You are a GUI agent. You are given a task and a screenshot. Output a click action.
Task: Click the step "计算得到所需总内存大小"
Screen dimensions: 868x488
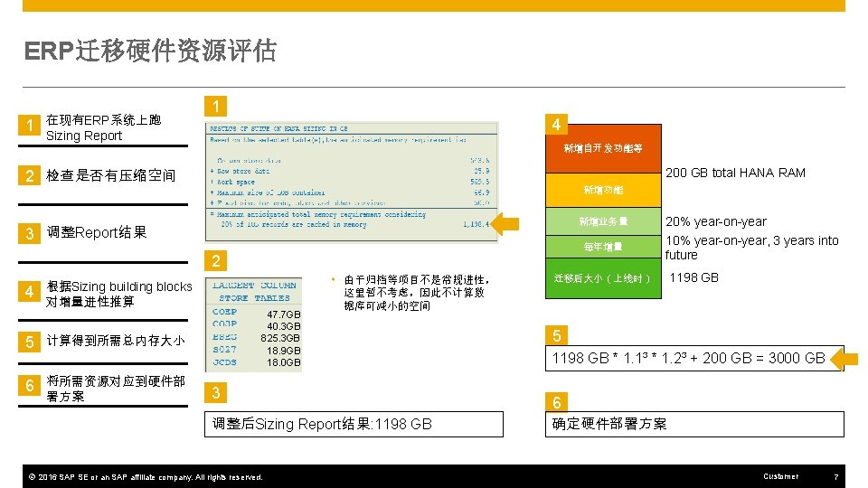116,341
